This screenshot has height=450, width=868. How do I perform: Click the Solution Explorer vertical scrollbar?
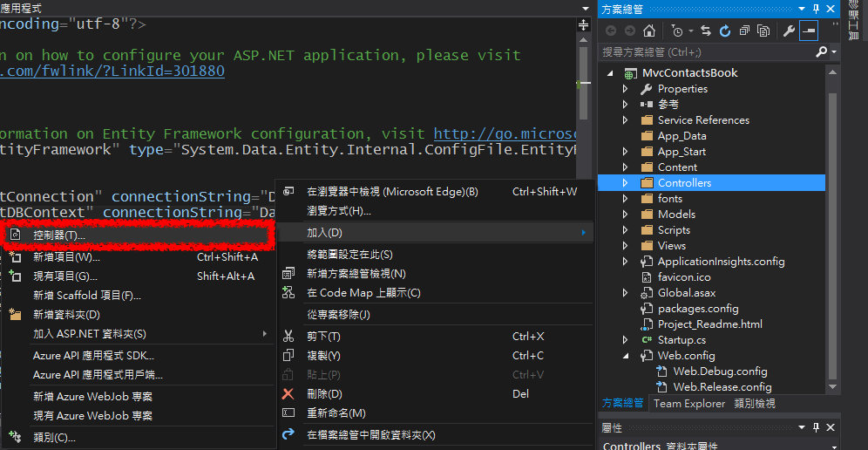832,218
